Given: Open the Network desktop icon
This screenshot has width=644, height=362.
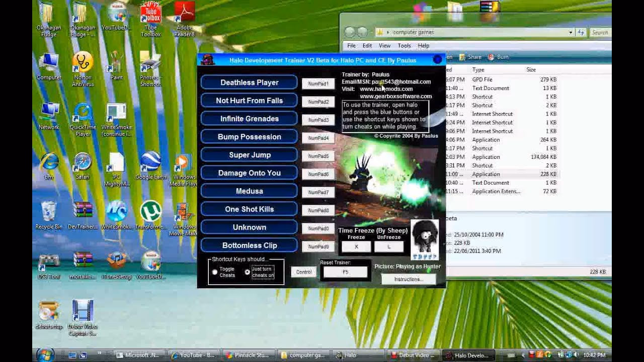Looking at the screenshot, I should click(49, 116).
